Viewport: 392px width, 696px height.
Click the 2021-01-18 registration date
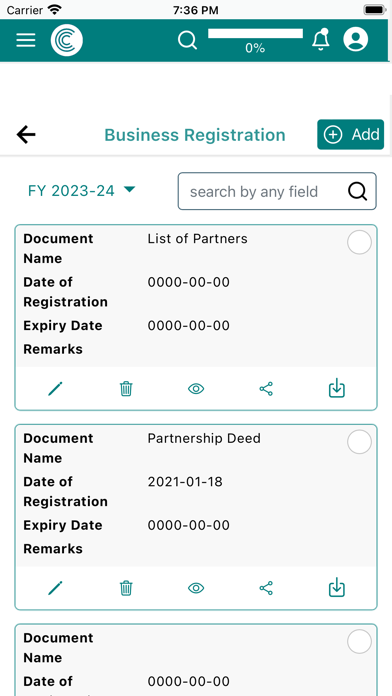tap(185, 482)
